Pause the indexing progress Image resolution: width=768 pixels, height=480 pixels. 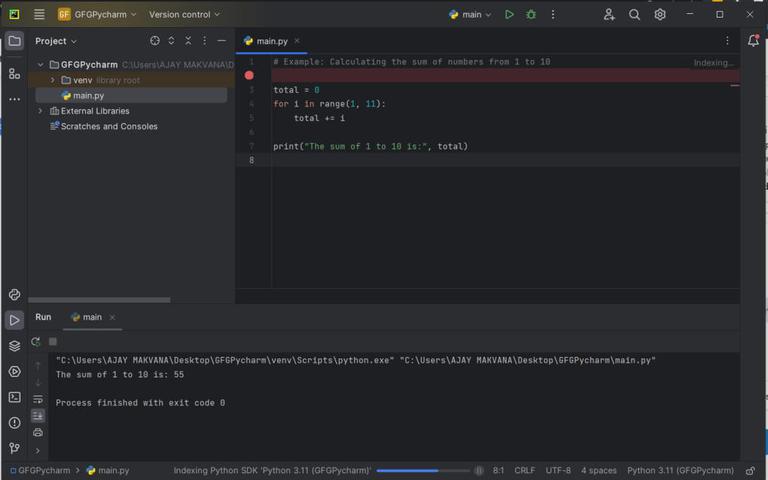point(478,470)
